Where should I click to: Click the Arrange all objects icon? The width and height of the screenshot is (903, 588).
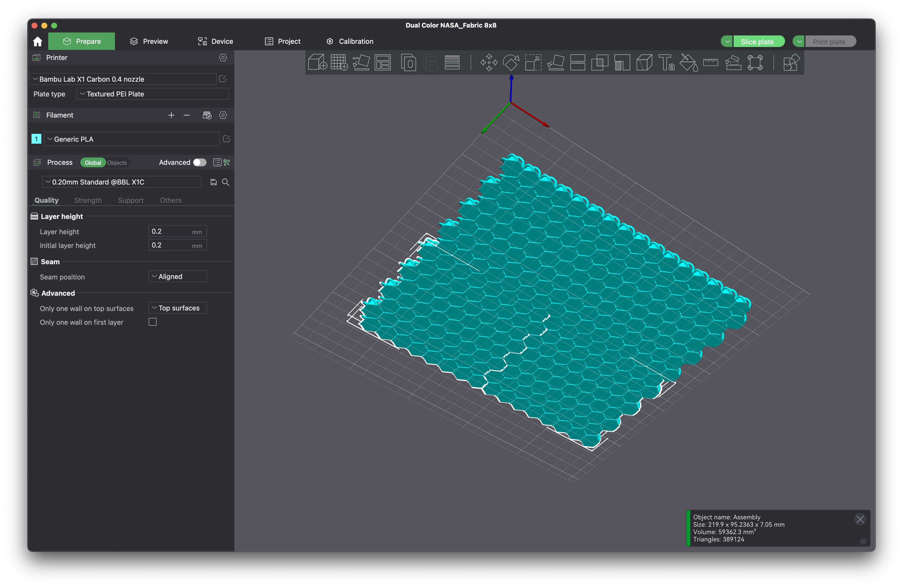point(383,62)
